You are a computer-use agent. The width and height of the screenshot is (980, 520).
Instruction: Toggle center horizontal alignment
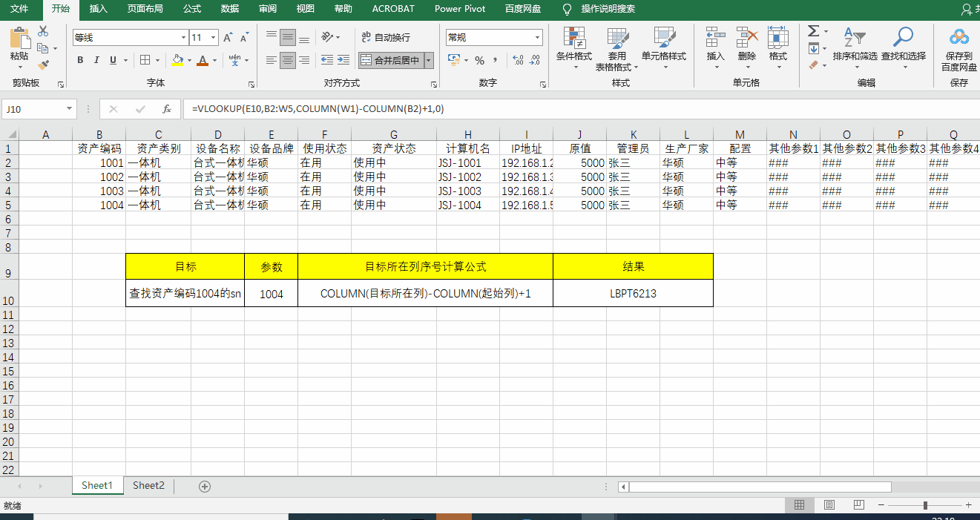coord(288,60)
